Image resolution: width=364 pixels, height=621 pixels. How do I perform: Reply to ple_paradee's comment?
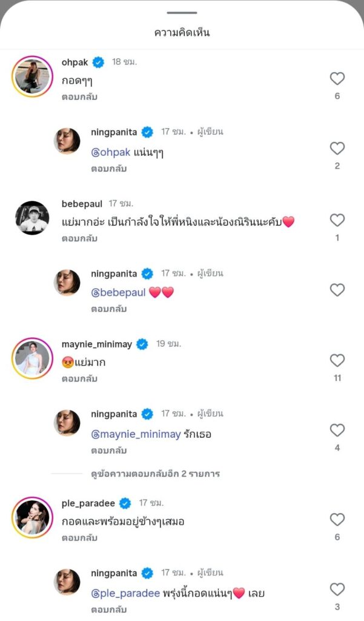point(79,538)
